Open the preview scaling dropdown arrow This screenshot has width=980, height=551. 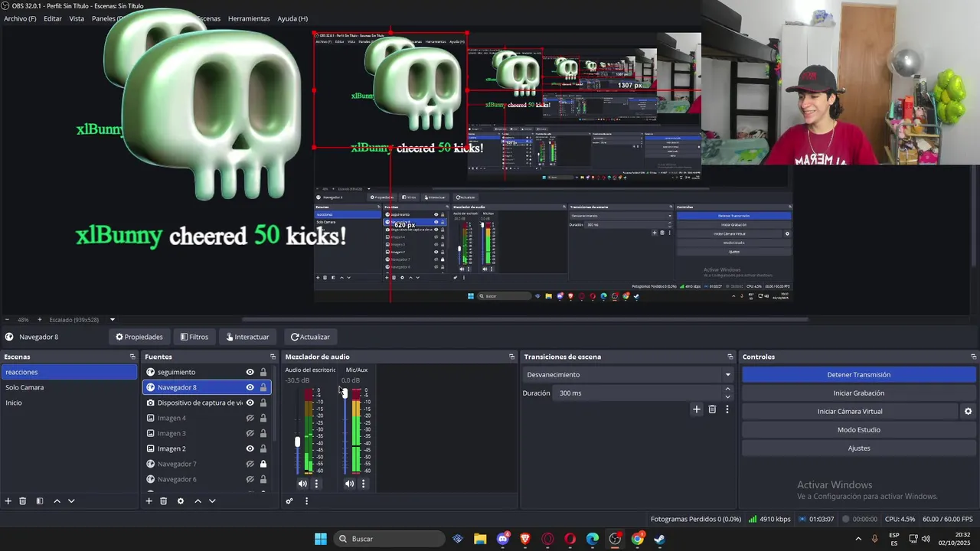[x=112, y=320]
